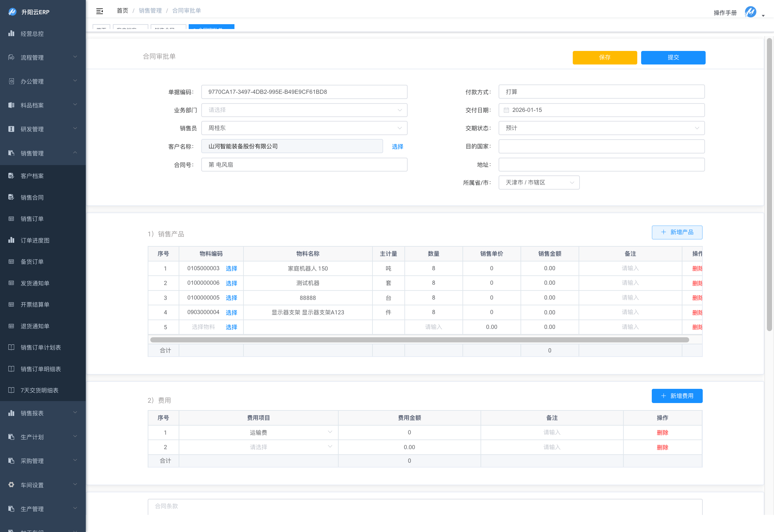Open 销售合同 in the sidebar
Screen dimensions: 774x532
32,197
